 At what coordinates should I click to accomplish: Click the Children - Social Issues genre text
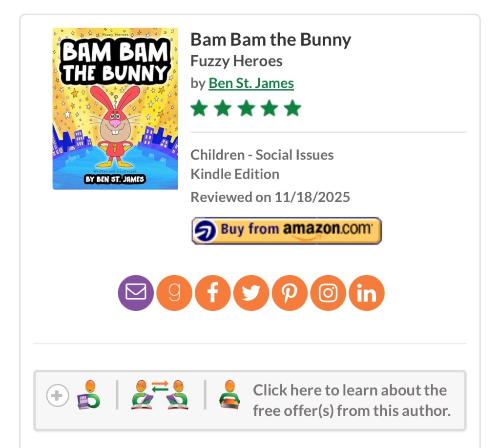(262, 155)
